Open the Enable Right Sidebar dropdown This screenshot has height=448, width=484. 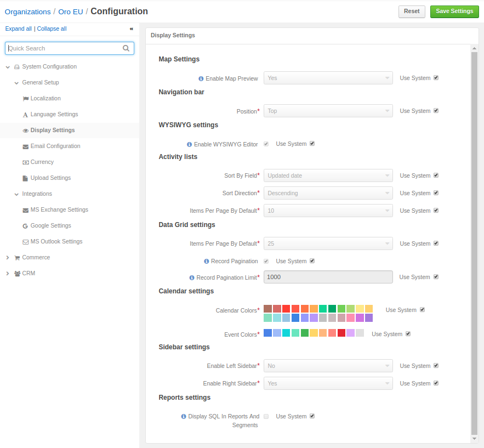click(x=328, y=383)
